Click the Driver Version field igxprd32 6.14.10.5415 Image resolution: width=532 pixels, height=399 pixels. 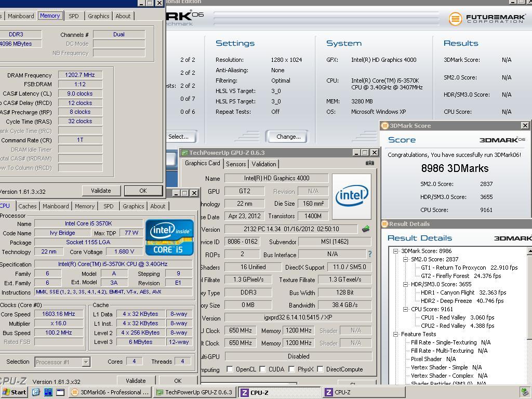pos(298,317)
